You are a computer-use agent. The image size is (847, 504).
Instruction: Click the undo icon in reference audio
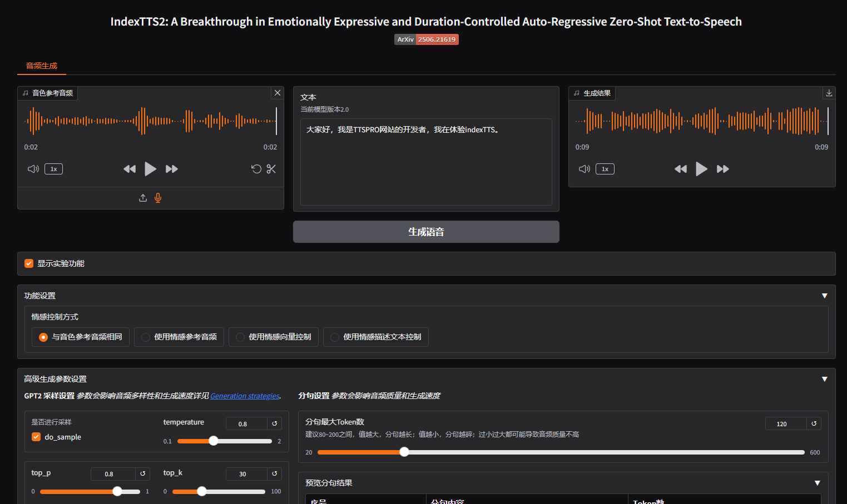[256, 169]
